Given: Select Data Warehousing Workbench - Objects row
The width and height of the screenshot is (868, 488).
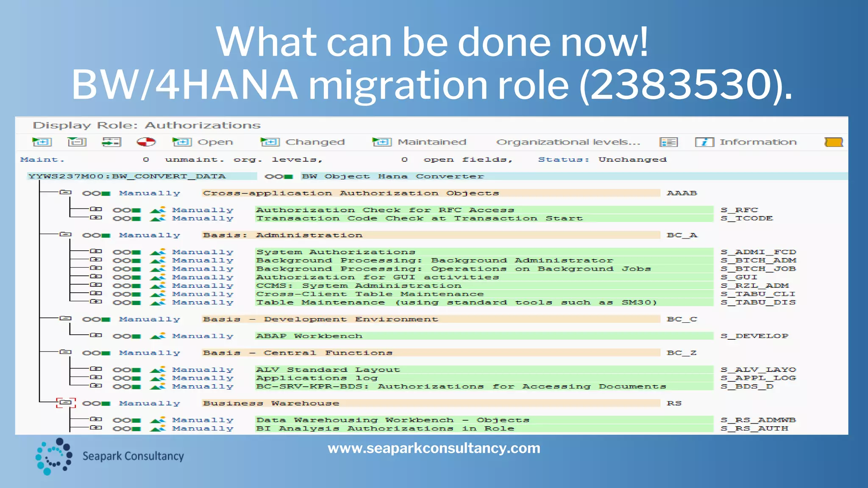Looking at the screenshot, I should pos(484,420).
